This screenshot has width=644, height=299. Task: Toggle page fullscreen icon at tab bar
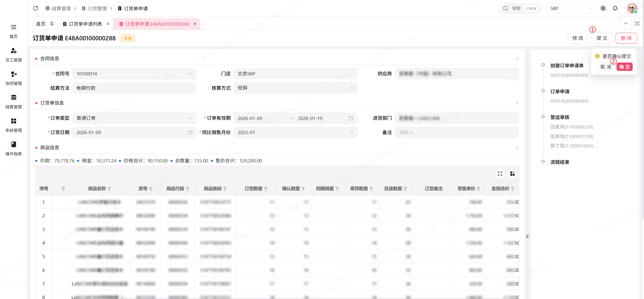637,23
